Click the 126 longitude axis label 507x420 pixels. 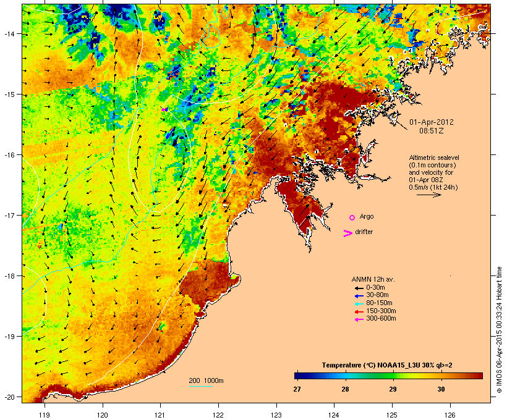tap(450, 415)
